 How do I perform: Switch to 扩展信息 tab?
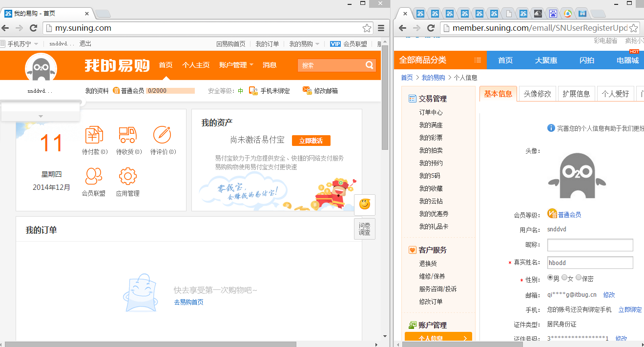576,94
